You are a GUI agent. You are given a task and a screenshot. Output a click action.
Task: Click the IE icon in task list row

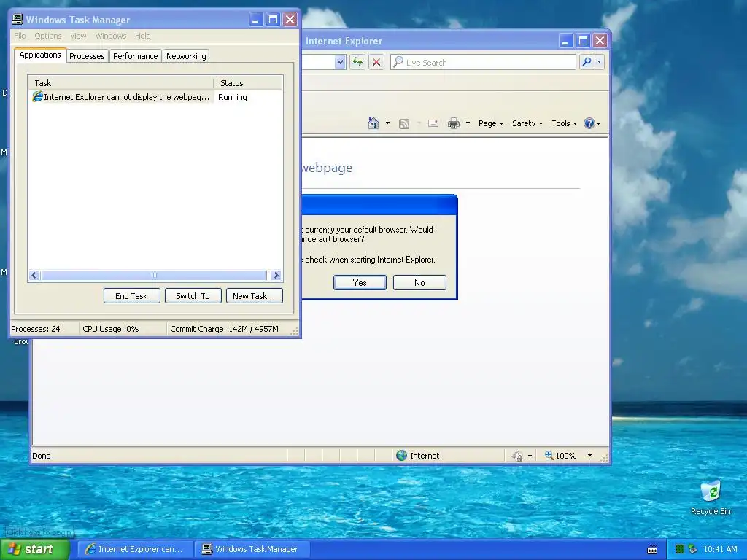tap(38, 97)
